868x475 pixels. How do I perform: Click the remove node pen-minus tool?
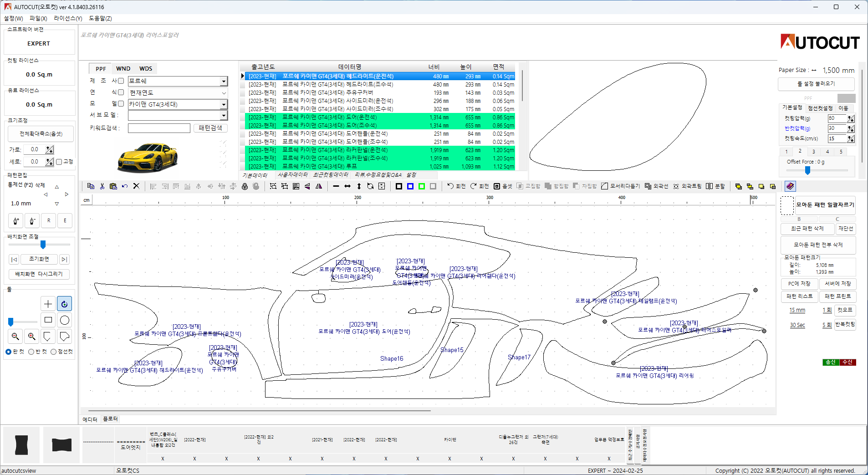pyautogui.click(x=32, y=221)
